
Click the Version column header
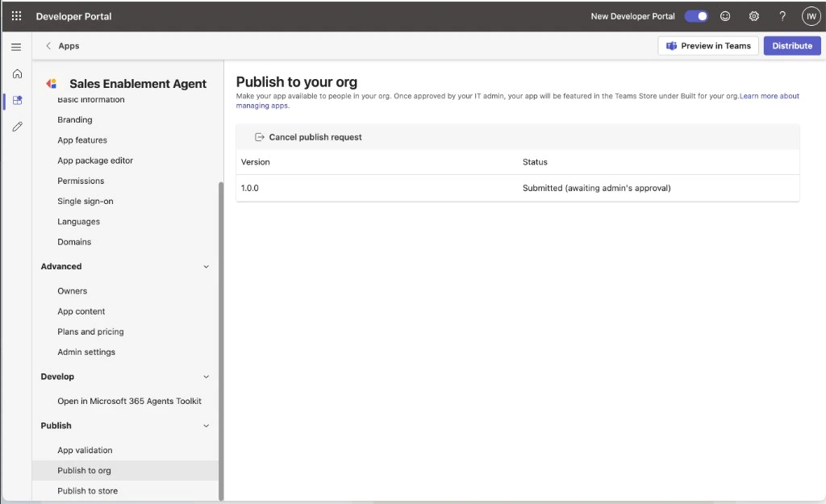pos(256,162)
